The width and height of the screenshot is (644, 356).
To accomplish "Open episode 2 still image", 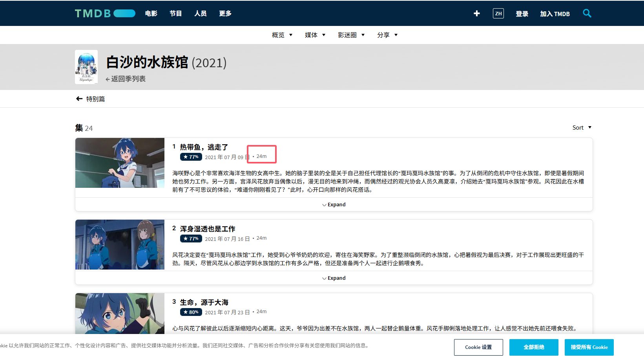I will (120, 244).
